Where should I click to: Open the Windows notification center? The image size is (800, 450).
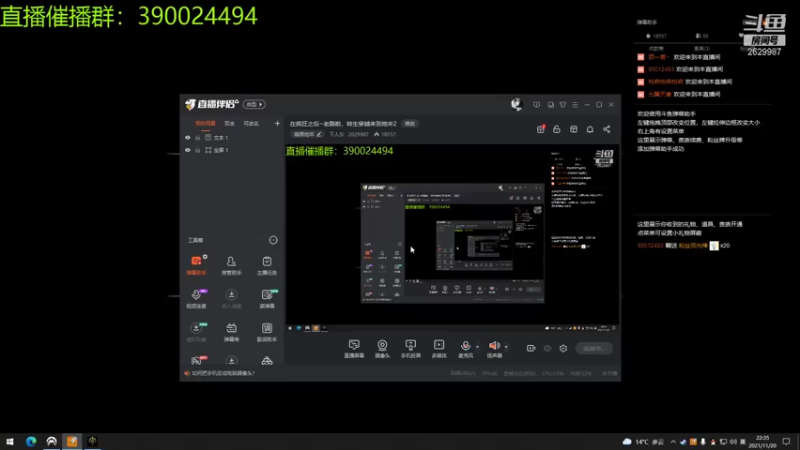click(x=786, y=442)
